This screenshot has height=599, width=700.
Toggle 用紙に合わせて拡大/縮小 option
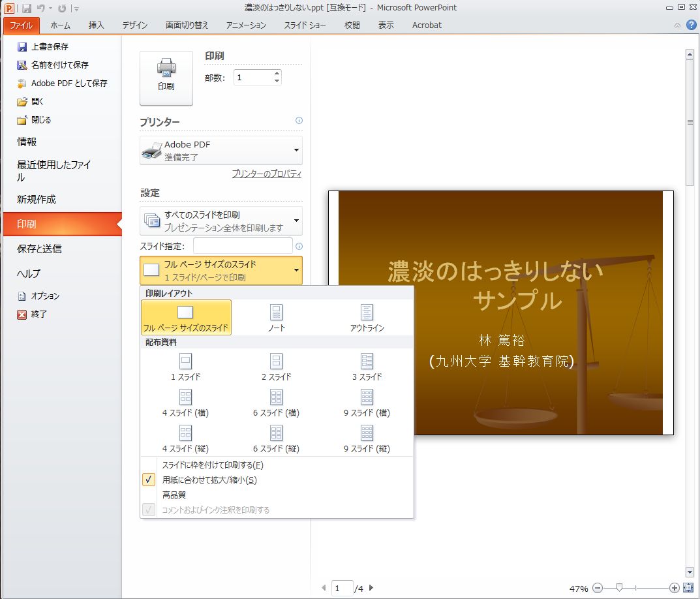209,480
